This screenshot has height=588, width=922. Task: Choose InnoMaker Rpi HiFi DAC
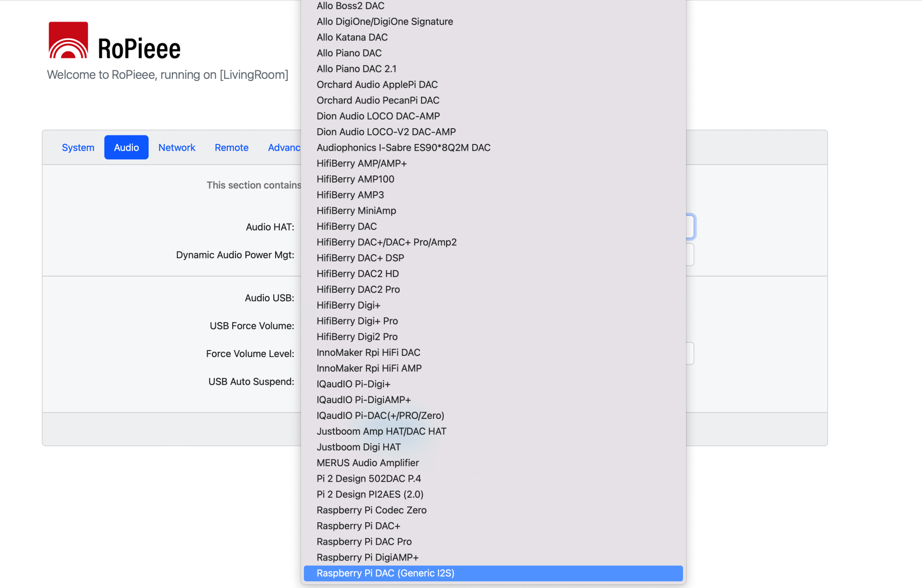tap(493, 352)
